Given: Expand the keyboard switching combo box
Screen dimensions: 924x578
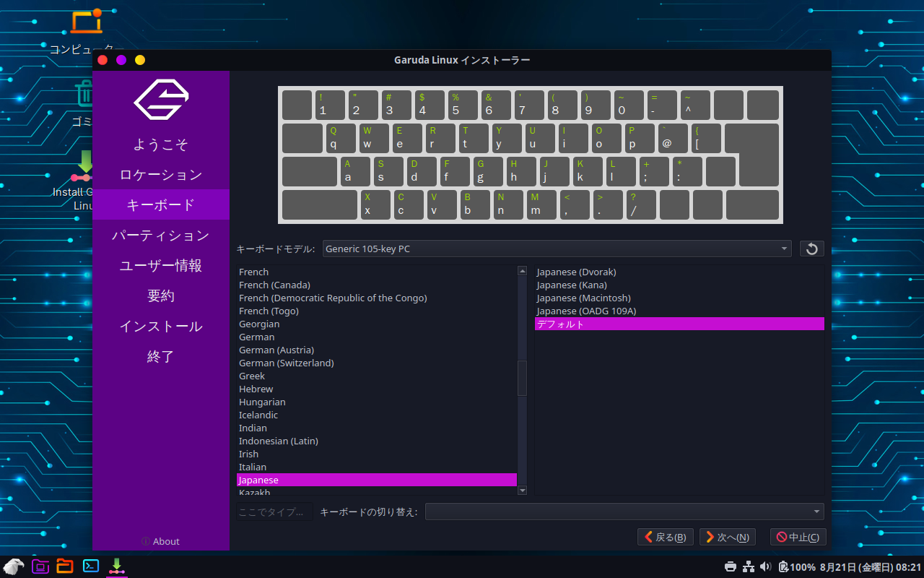Looking at the screenshot, I should click(x=624, y=512).
